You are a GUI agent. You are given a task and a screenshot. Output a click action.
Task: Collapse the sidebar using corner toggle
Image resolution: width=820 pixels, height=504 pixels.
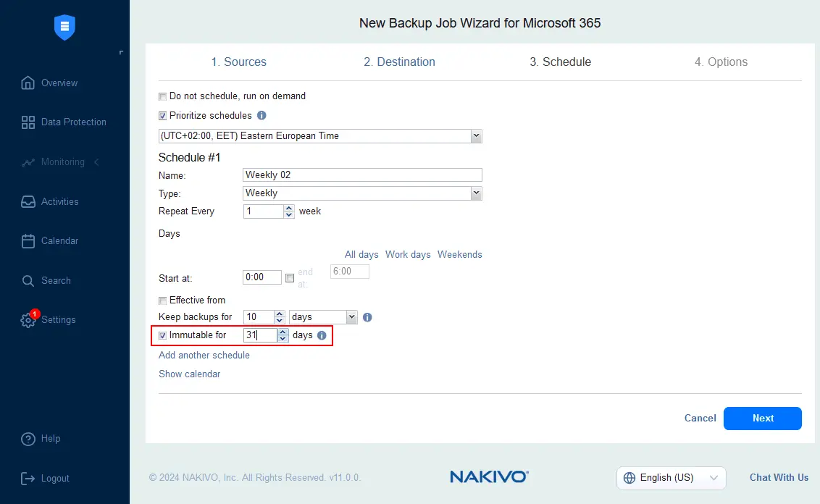click(x=121, y=52)
